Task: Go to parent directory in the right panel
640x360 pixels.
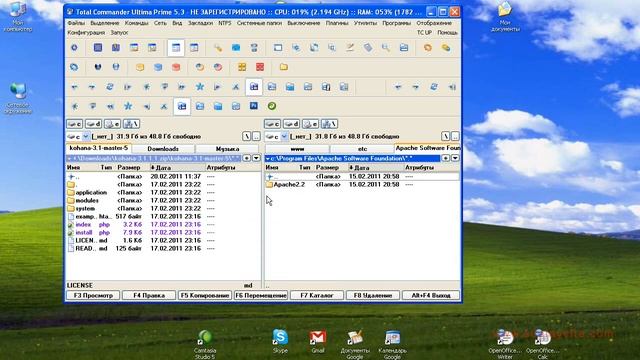Action: 455,136
